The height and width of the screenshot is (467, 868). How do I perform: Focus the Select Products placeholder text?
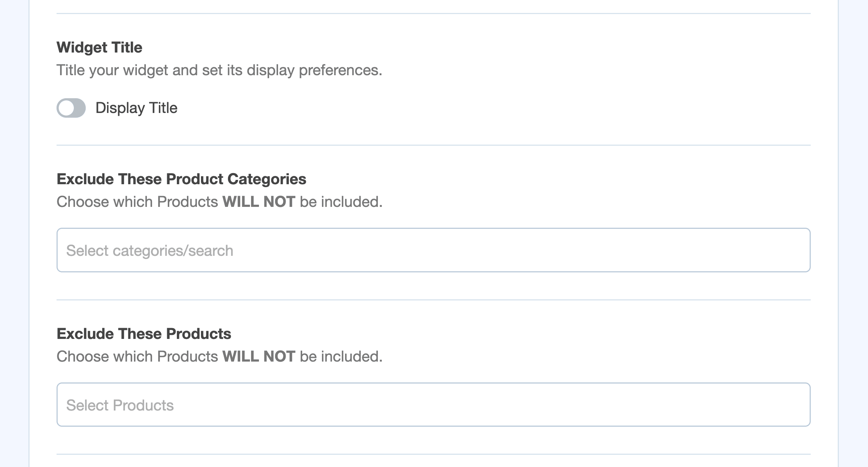click(x=120, y=405)
